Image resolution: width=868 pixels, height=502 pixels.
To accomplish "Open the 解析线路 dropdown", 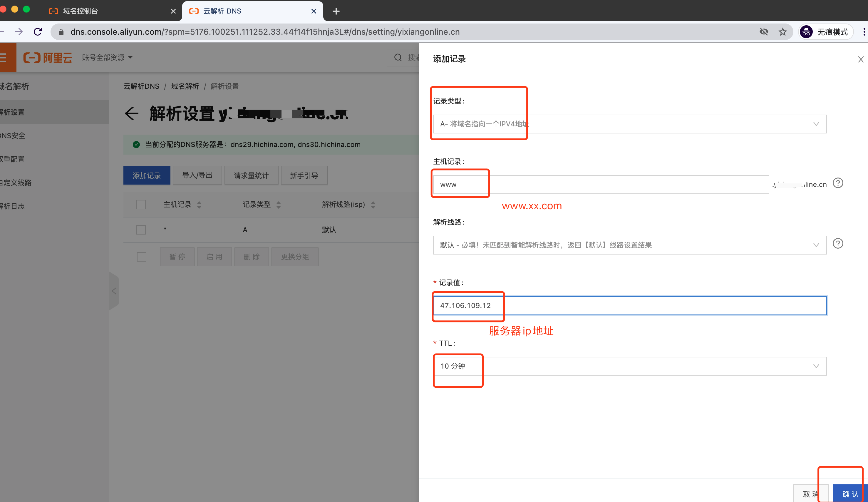I will coord(629,245).
